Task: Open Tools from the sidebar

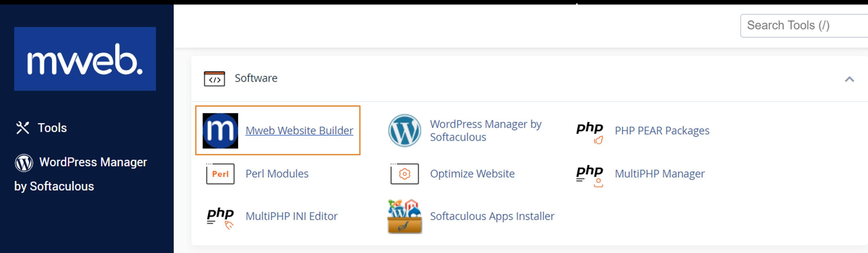Action: point(52,127)
